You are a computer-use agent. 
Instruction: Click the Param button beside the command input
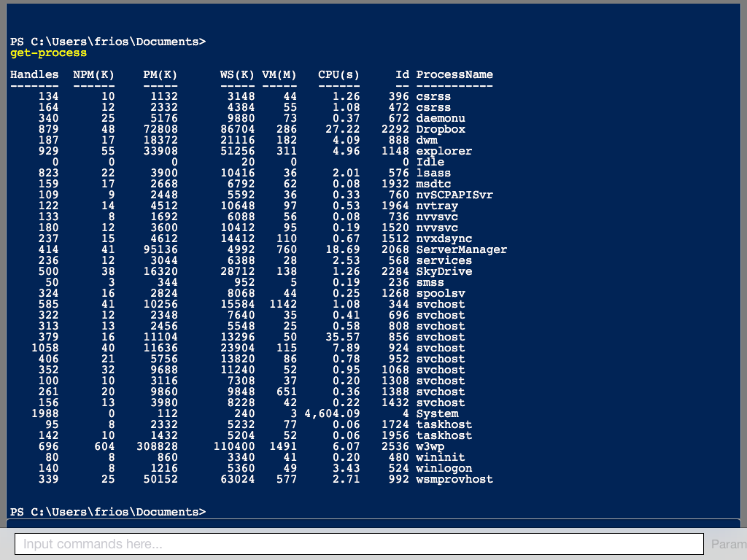[x=729, y=544]
